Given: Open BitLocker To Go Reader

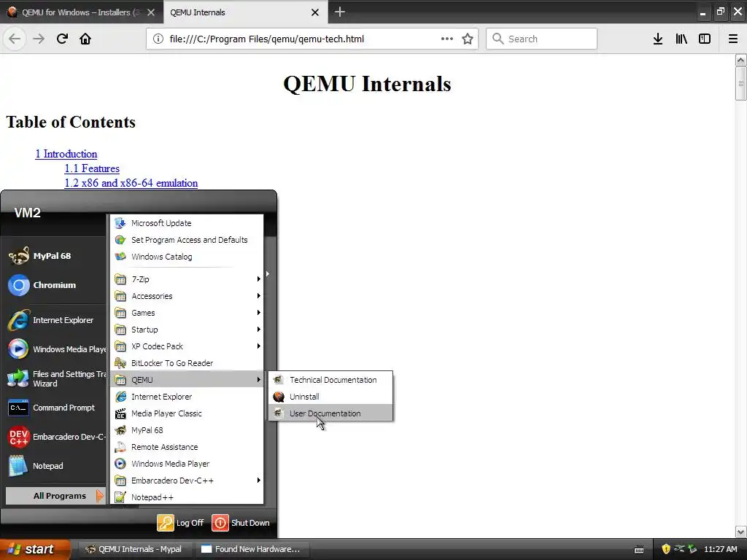Looking at the screenshot, I should click(187, 363).
